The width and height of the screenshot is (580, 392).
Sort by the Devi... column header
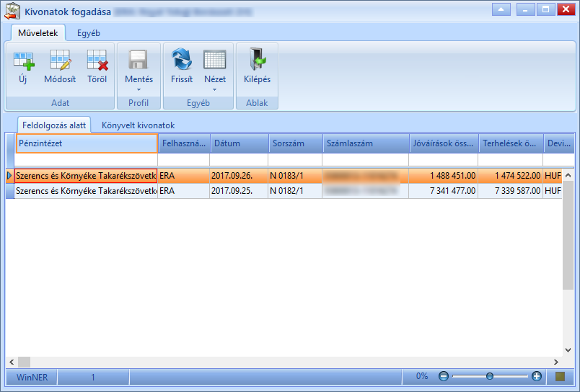(x=559, y=143)
